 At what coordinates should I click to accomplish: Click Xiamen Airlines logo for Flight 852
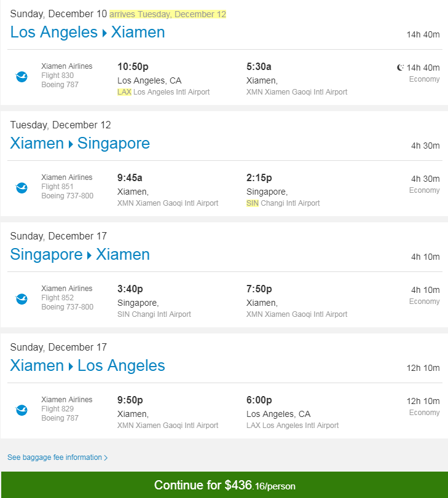[x=22, y=299]
